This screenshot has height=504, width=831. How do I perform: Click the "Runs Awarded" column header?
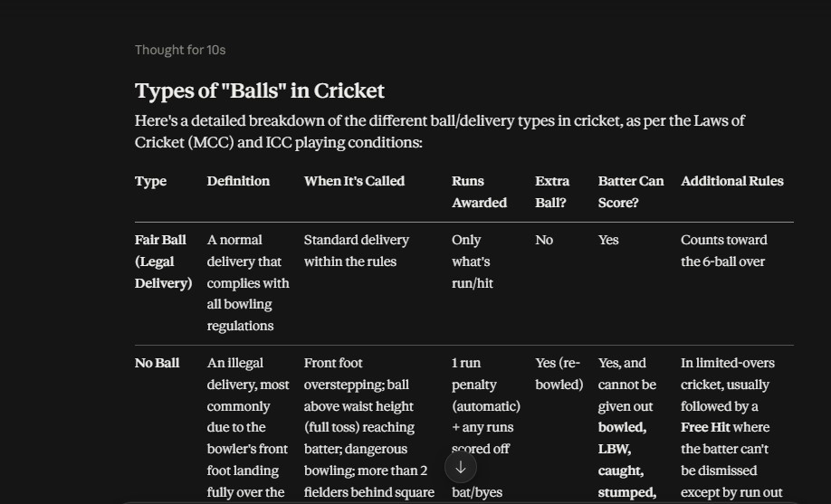pos(479,192)
